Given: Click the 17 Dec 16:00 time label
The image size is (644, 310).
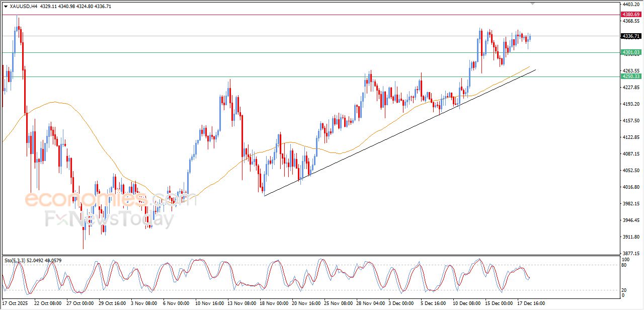Looking at the screenshot, I should click(531, 303).
